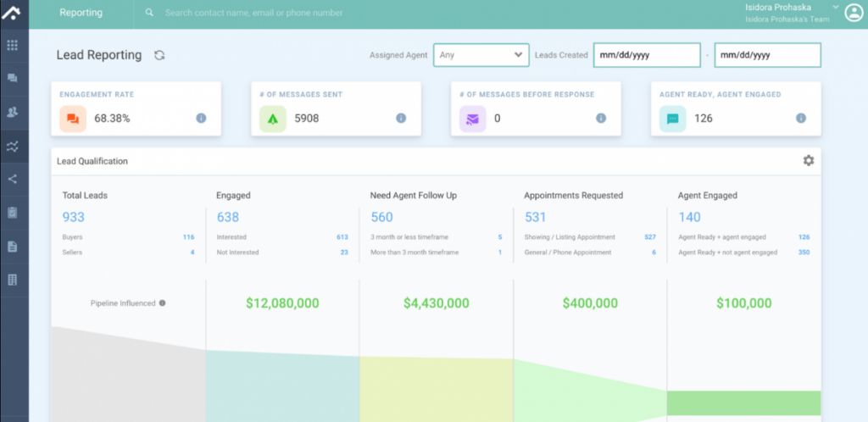Open Lead Qualification settings gear
The height and width of the screenshot is (422, 868).
[x=809, y=160]
